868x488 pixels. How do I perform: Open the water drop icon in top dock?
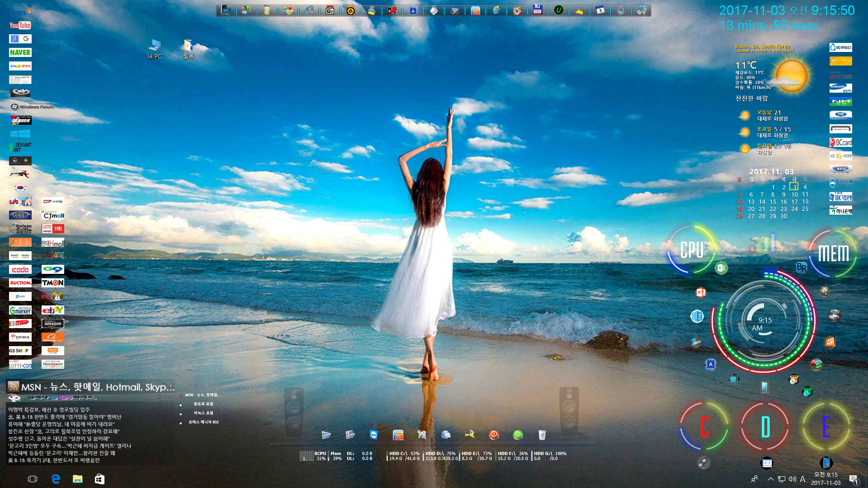[x=621, y=10]
